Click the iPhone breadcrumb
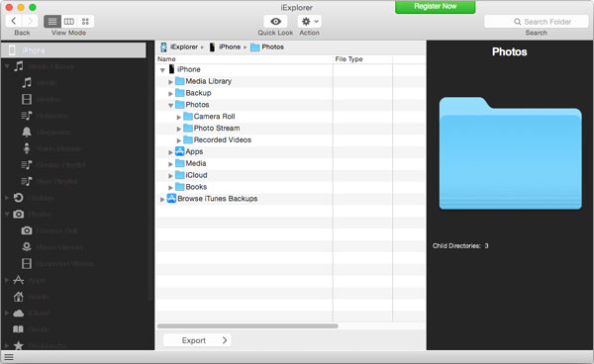Viewport: 594px width, 364px height. (225, 46)
